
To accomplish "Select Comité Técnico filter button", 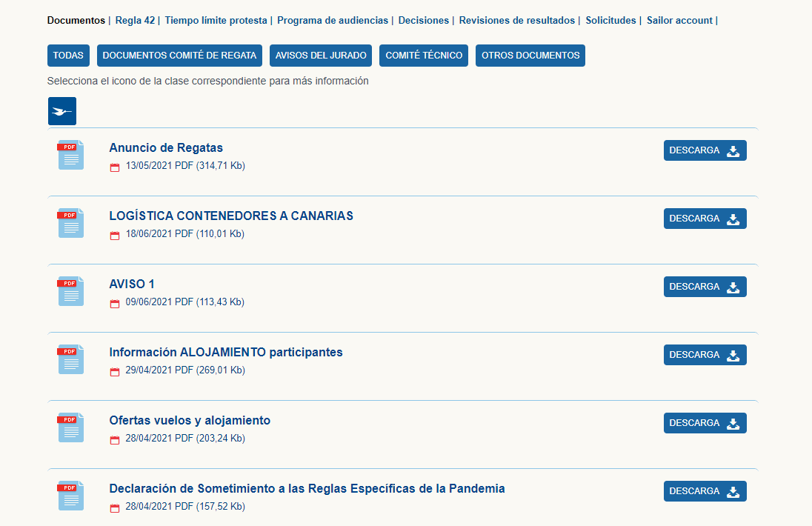I will [x=424, y=56].
